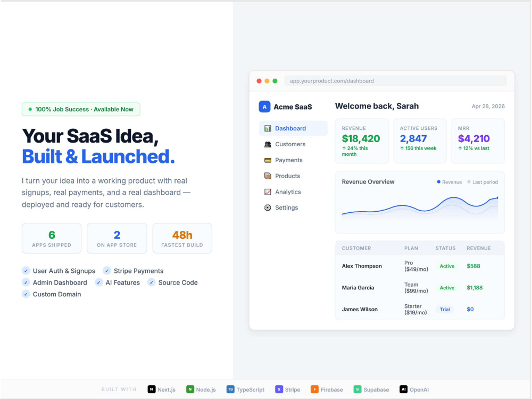Click the app.yourproduct.com/dashboard address bar
This screenshot has height=399, width=532.
pyautogui.click(x=396, y=81)
